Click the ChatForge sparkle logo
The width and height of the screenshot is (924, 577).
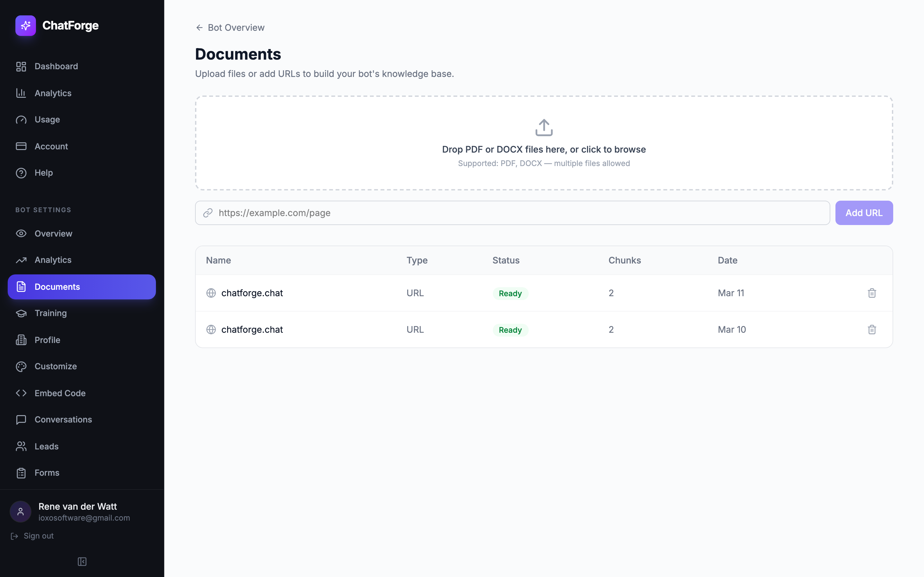click(25, 26)
